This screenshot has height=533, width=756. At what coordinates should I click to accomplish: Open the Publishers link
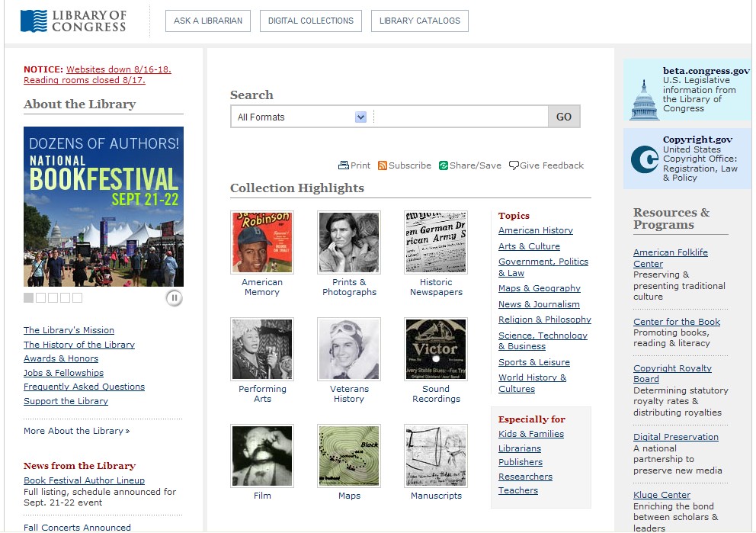(521, 461)
